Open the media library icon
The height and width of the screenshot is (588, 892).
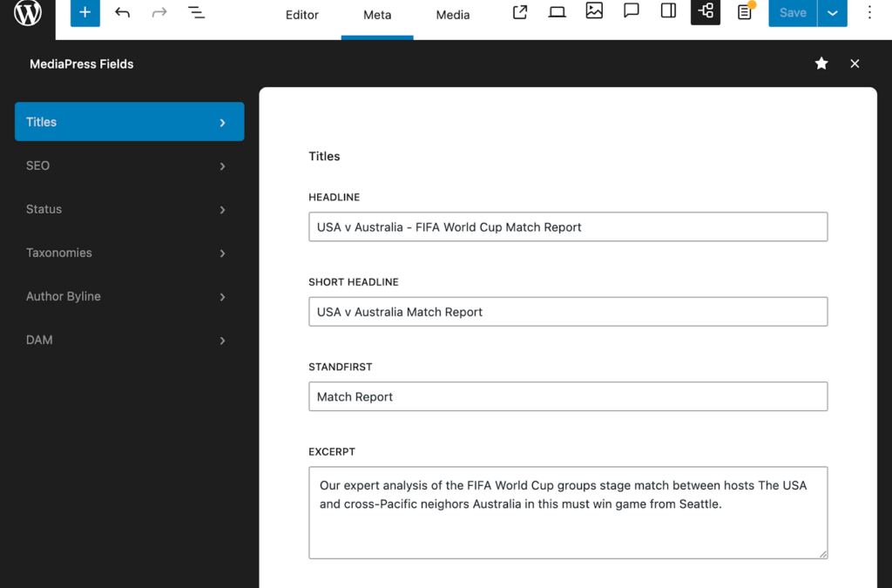[594, 13]
